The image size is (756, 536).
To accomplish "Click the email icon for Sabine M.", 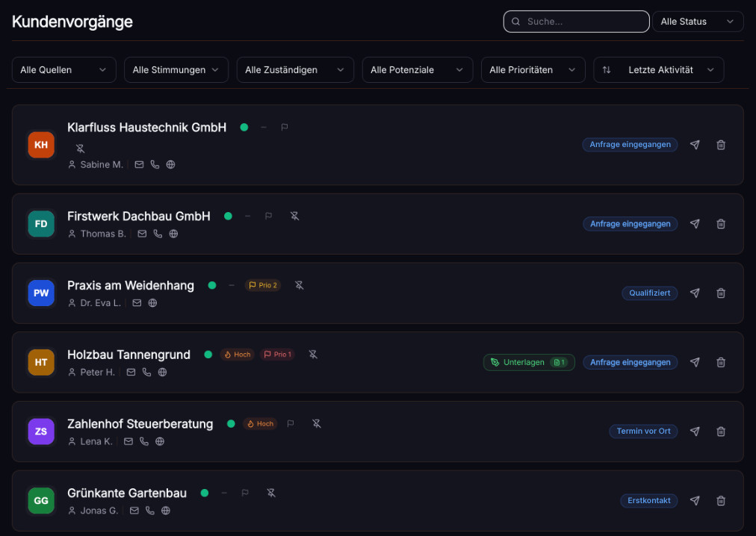I will click(x=140, y=164).
